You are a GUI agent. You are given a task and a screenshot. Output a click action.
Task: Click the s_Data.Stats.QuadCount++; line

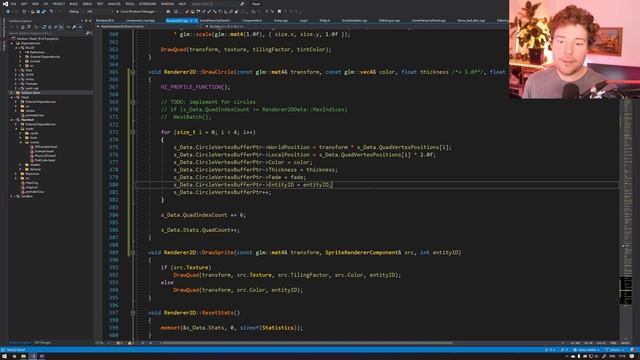(x=200, y=230)
